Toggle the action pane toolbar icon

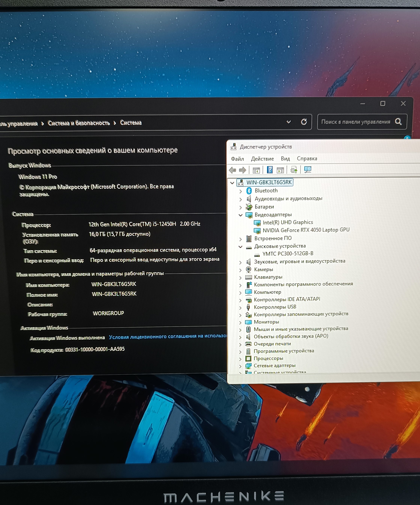pos(280,170)
